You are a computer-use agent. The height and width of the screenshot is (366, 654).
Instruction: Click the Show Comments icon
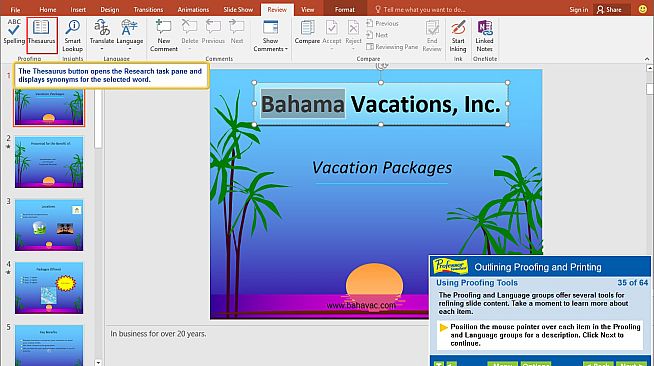tap(270, 28)
